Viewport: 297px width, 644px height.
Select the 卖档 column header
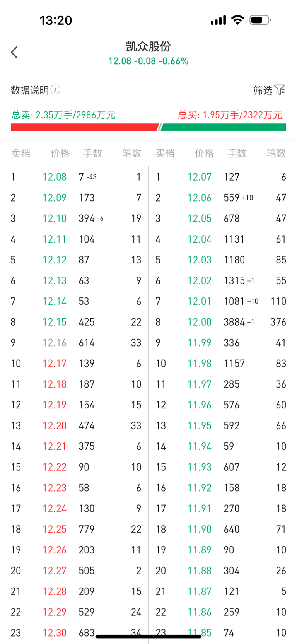[21, 153]
